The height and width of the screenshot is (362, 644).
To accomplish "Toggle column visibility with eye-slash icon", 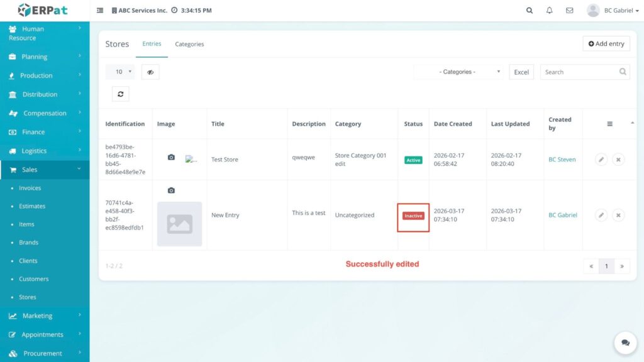I will coord(150,72).
